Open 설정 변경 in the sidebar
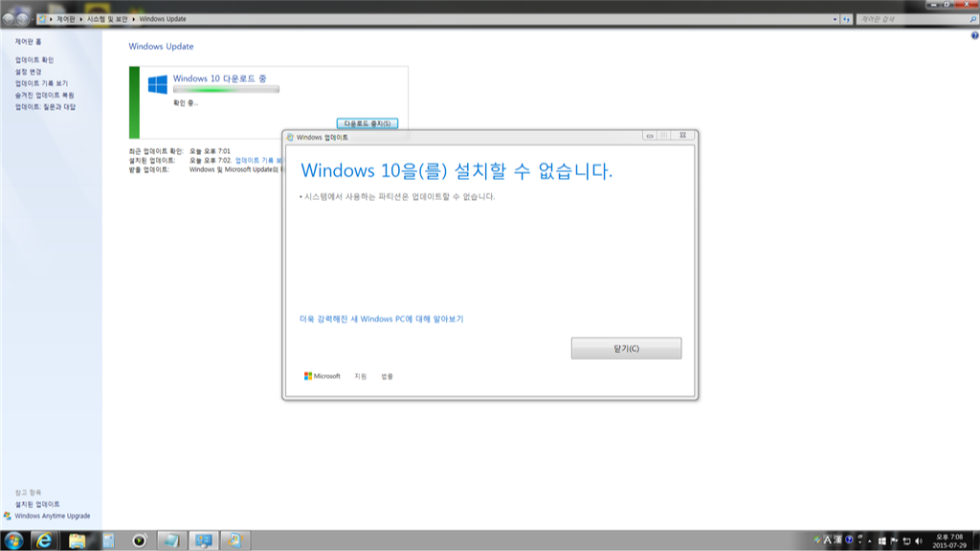 click(28, 72)
